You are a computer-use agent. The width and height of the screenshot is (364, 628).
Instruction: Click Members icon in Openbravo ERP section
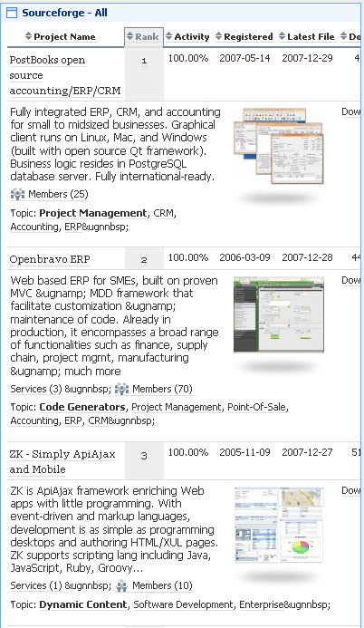(x=121, y=389)
